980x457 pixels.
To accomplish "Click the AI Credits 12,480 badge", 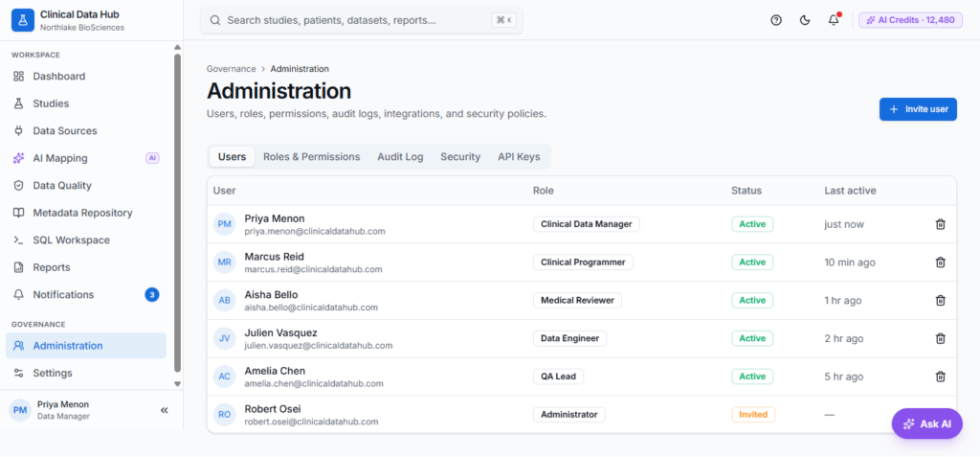I will pyautogui.click(x=911, y=20).
